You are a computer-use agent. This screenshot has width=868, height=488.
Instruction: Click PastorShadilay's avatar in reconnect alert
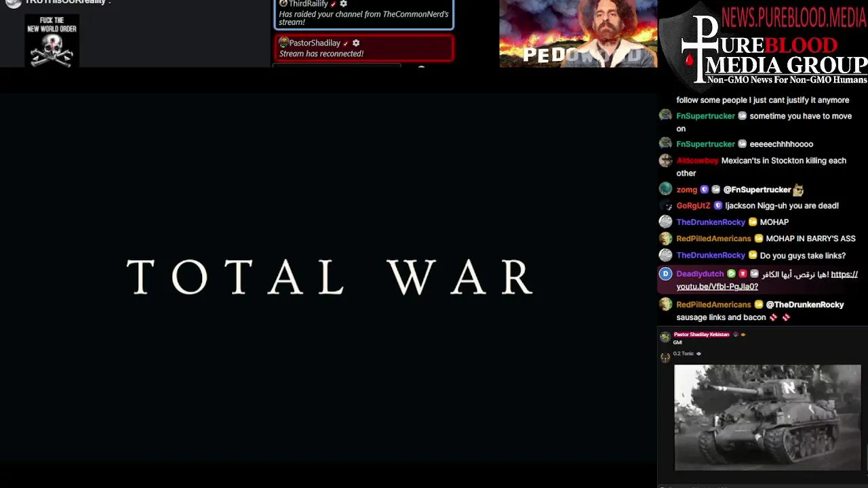pos(283,43)
